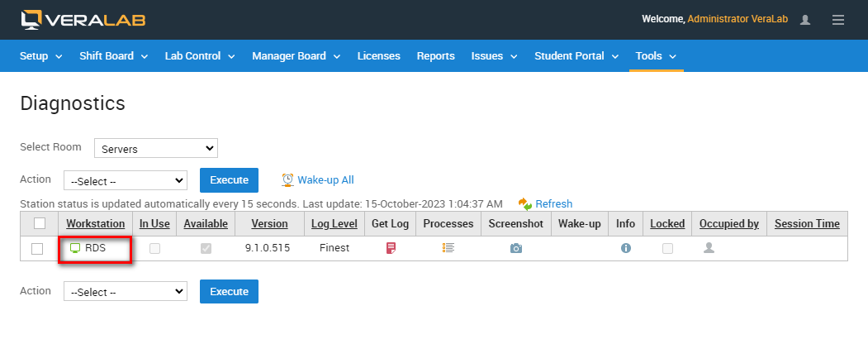Click the version value 9.1.0.515
Image resolution: width=868 pixels, height=344 pixels.
point(268,248)
